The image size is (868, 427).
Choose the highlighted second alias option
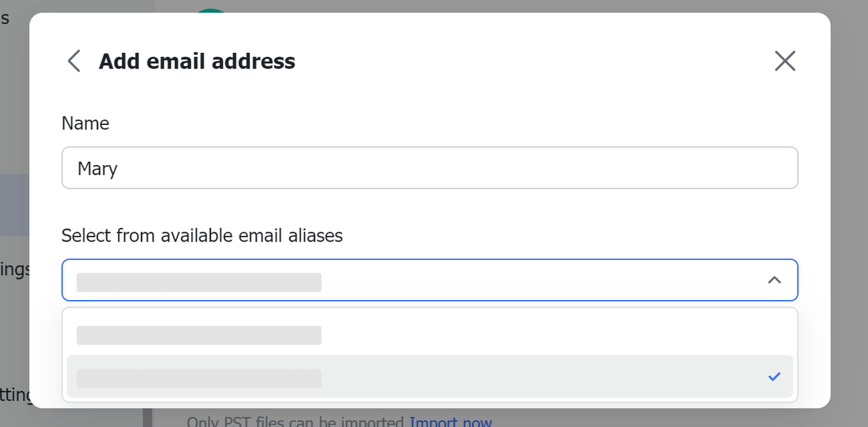click(x=429, y=377)
